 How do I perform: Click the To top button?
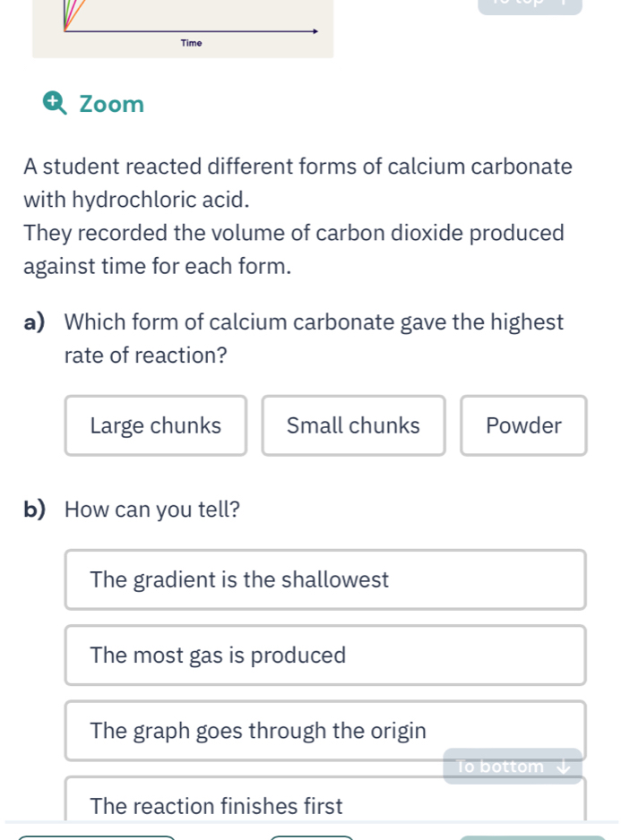530,5
